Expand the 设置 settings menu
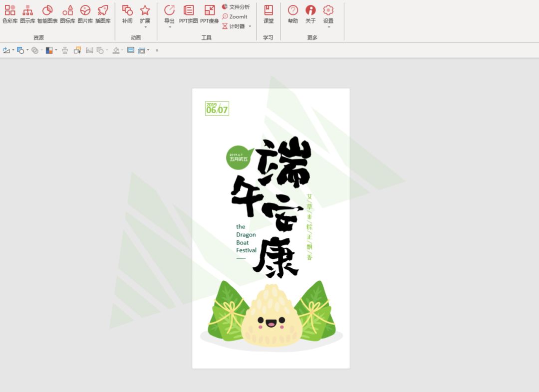Image resolution: width=539 pixels, height=392 pixels. pos(328,15)
